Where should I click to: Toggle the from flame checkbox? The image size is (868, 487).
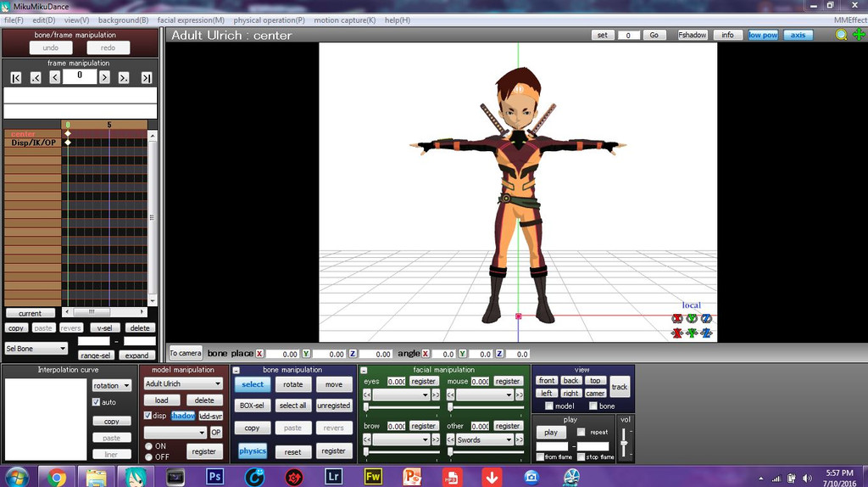tap(540, 457)
